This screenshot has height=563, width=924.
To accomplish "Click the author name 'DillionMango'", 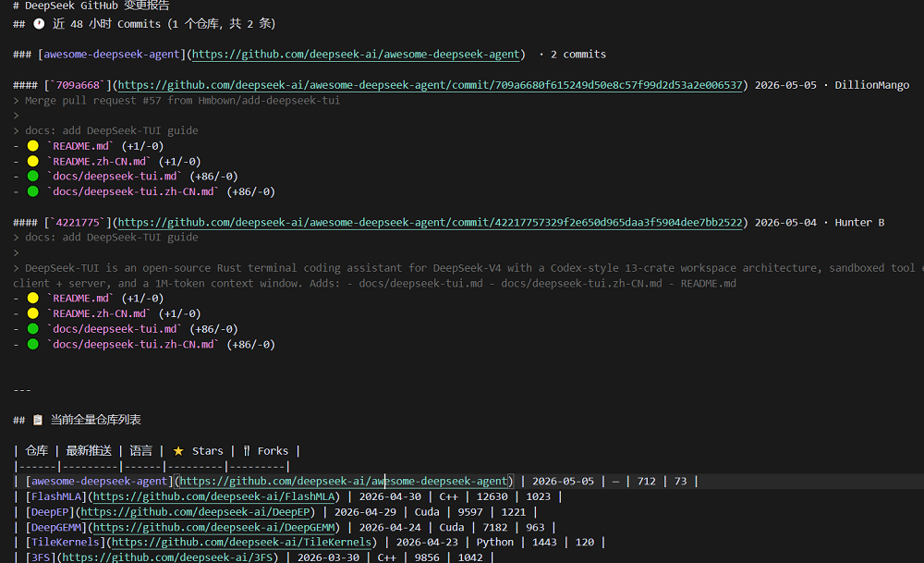I will click(871, 85).
